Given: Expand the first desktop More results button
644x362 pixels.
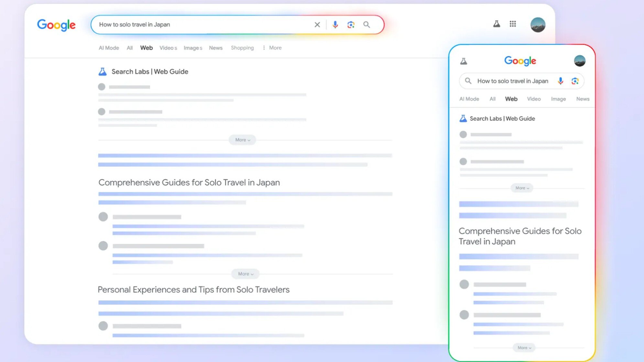Looking at the screenshot, I should 242,140.
